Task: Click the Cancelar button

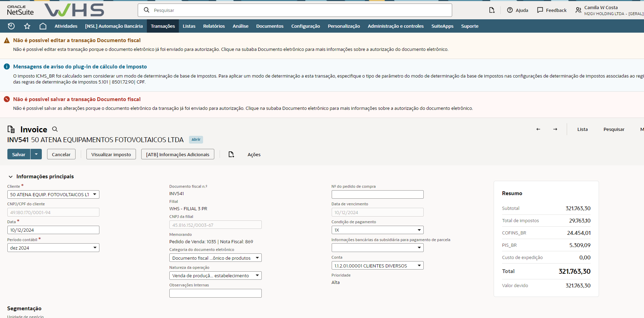Action: click(x=61, y=154)
